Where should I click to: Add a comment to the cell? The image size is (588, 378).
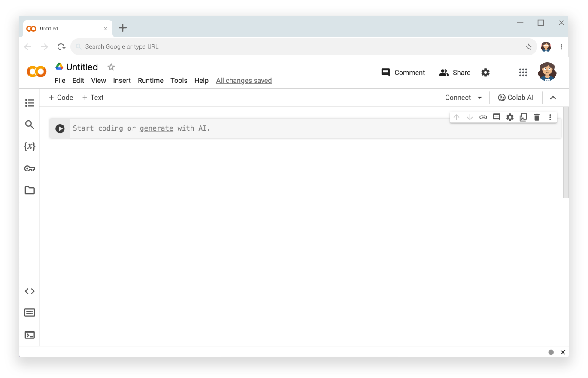tap(496, 117)
